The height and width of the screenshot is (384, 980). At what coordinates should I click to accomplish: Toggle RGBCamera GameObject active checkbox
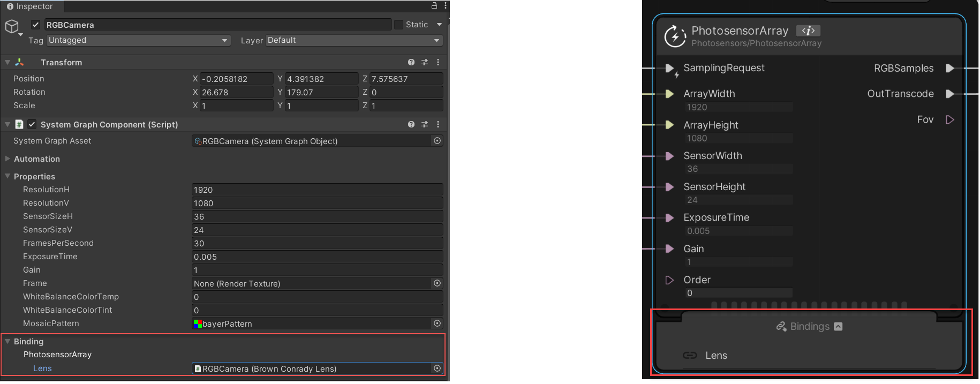[x=36, y=25]
